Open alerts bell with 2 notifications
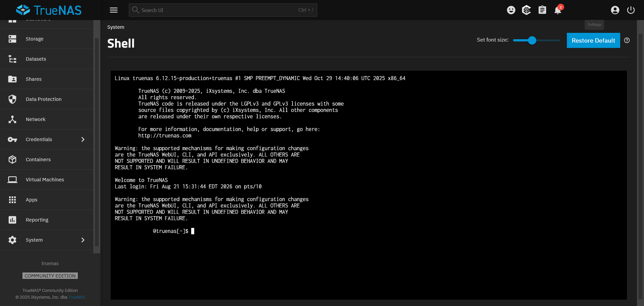This screenshot has width=644, height=306. tap(558, 10)
